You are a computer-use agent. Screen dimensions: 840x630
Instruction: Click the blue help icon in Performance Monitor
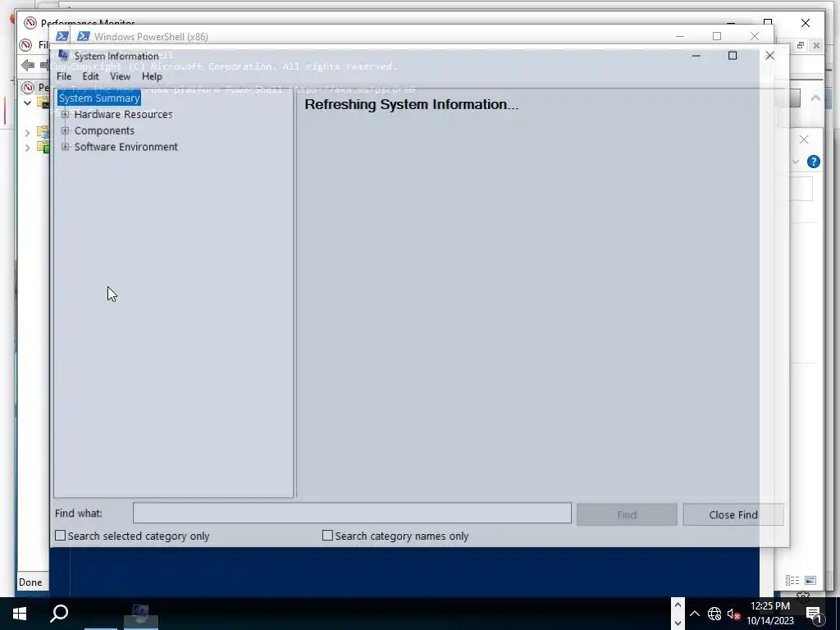pyautogui.click(x=813, y=162)
